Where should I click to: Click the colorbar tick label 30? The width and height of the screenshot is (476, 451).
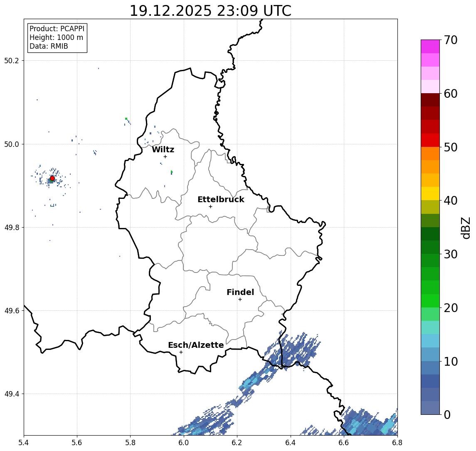(451, 254)
